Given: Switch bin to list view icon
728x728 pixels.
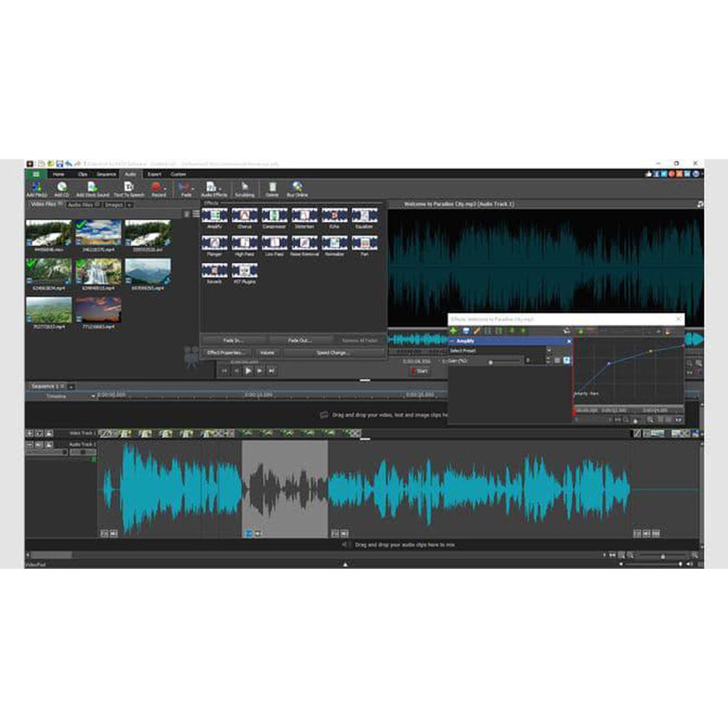Looking at the screenshot, I should (x=196, y=214).
